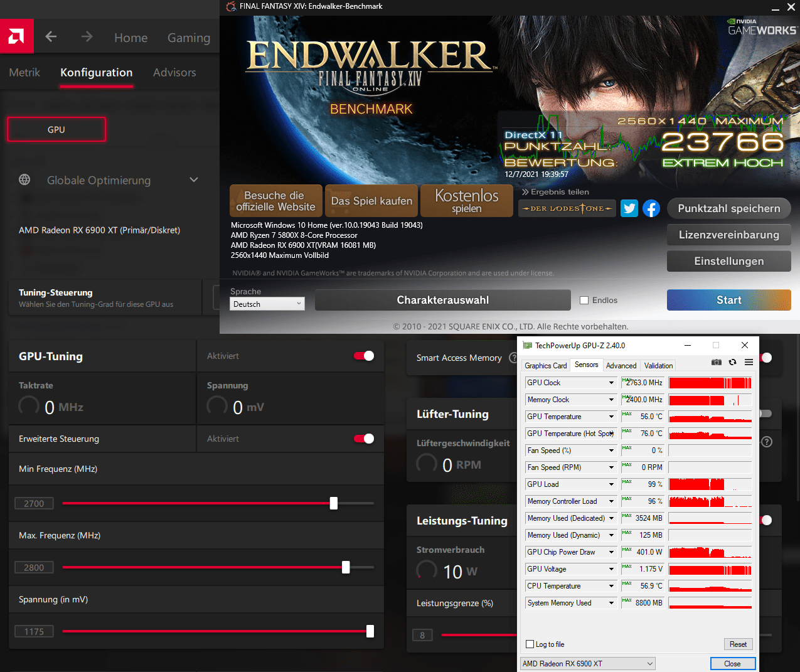The image size is (800, 672).
Task: Click Close button in GPU-Z
Action: (732, 663)
